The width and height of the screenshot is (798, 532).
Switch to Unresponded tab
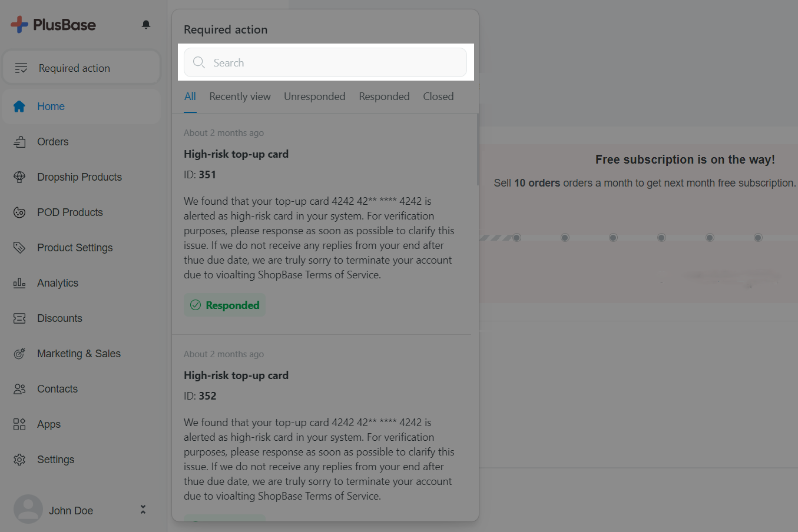pos(314,97)
